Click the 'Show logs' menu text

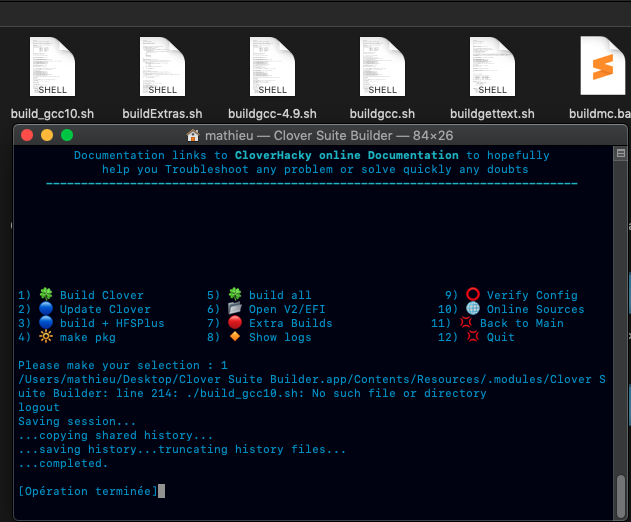pyautogui.click(x=280, y=337)
